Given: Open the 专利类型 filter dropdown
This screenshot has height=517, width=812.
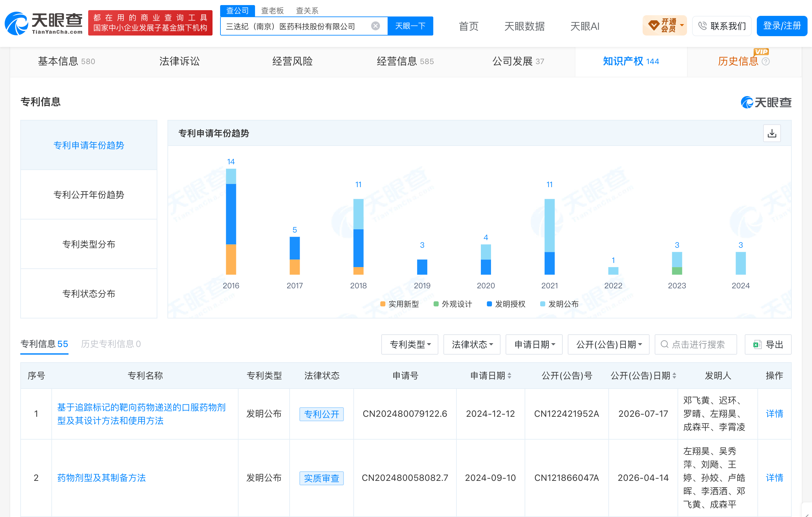Looking at the screenshot, I should tap(410, 344).
